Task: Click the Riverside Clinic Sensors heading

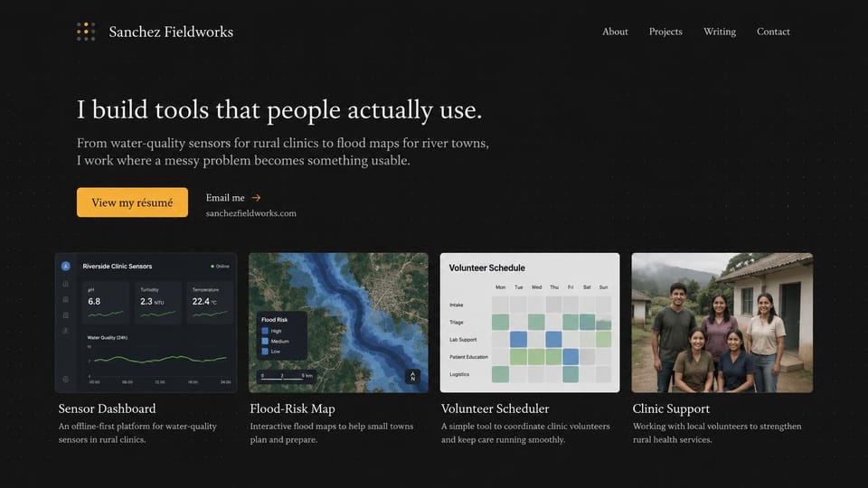Action: click(118, 266)
